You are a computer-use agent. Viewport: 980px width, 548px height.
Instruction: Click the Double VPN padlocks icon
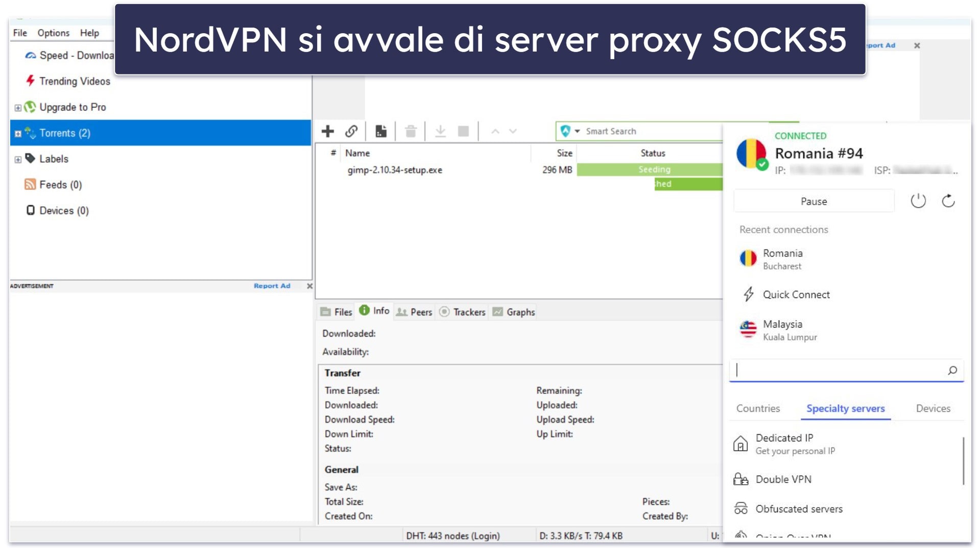740,479
